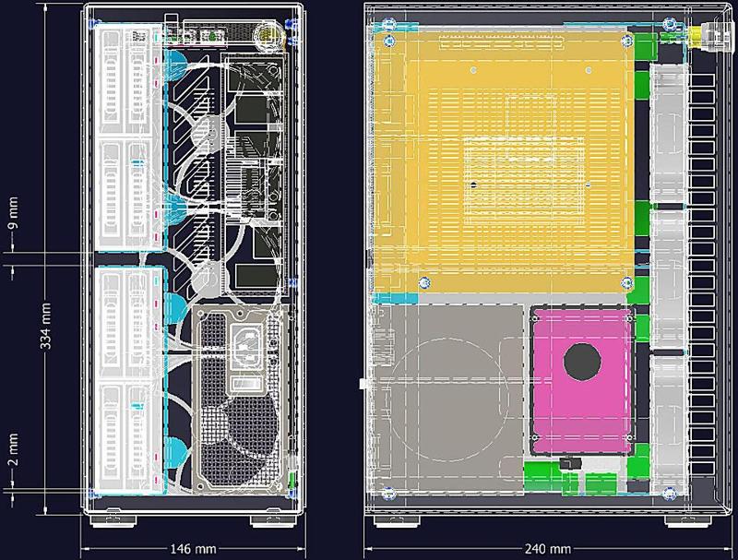738x560 pixels.
Task: Click the 240 mm depth dimension label
Action: 548,549
